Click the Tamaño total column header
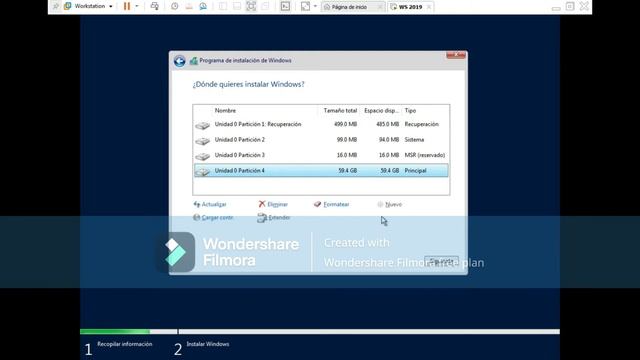 click(340, 111)
